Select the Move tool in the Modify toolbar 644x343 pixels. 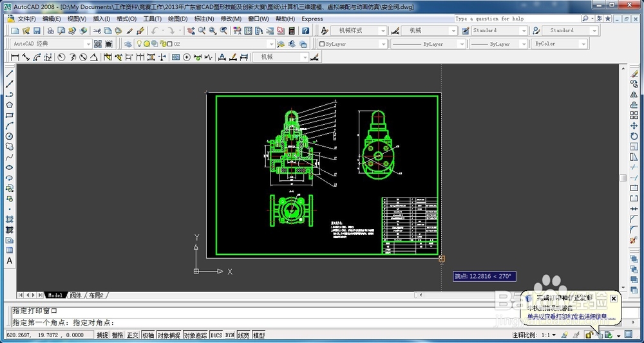634,125
